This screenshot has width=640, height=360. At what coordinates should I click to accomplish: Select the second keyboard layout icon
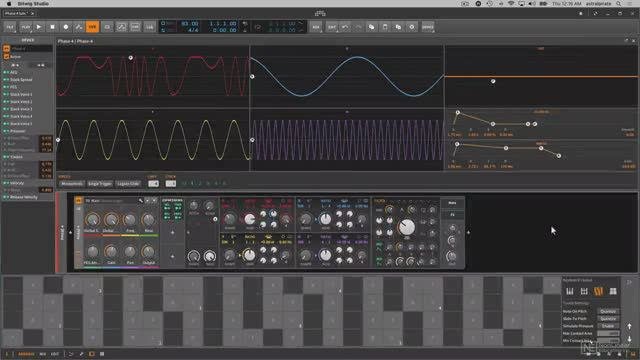[584, 291]
